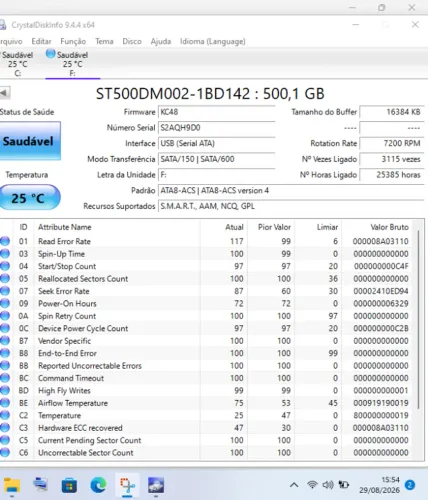Click status icon of C2 Temperature row
428x500 pixels.
5,415
